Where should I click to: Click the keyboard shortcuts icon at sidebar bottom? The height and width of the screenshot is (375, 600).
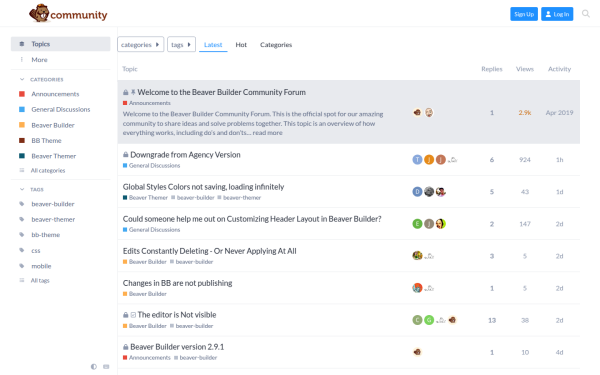tap(106, 367)
